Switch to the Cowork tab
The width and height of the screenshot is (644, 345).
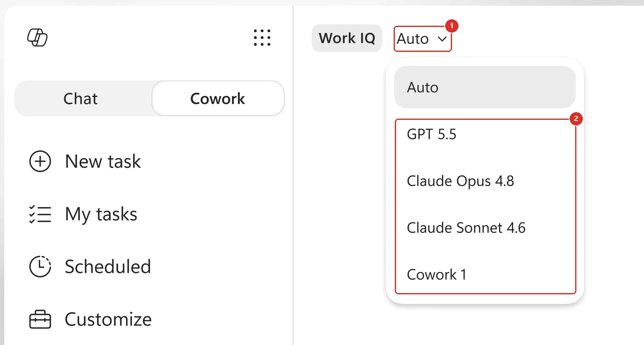click(x=218, y=99)
